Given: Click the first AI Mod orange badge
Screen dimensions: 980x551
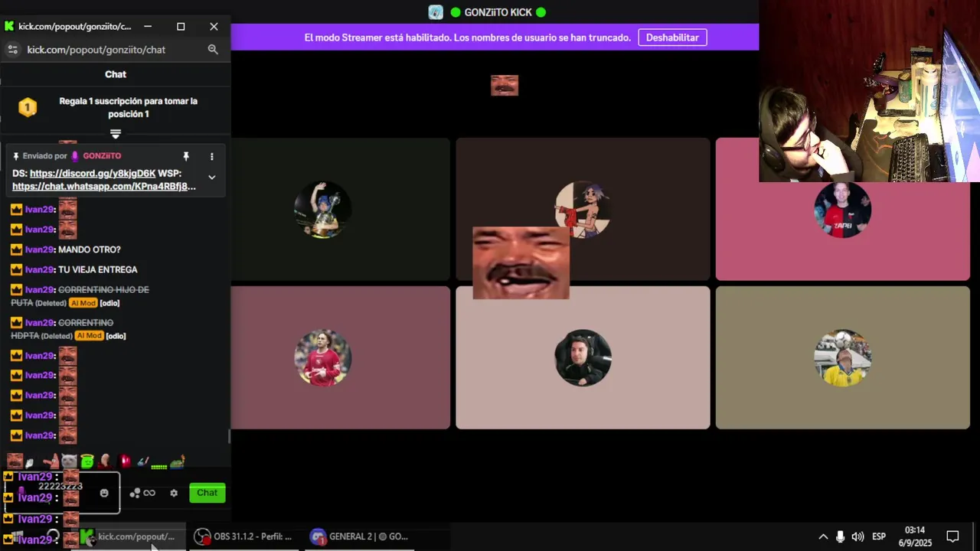Looking at the screenshot, I should pos(84,303).
